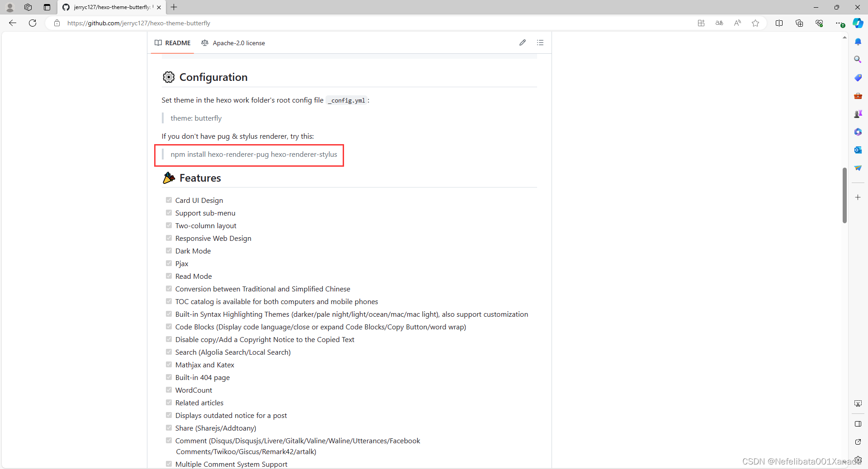This screenshot has width=868, height=469.
Task: Open the workspaces icon in title bar
Action: [x=28, y=7]
